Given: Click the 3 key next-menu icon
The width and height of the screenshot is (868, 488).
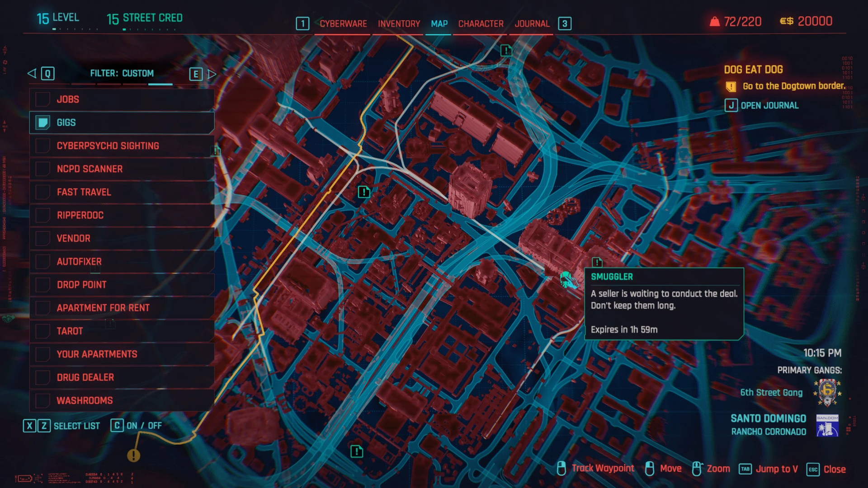Looking at the screenshot, I should 565,23.
